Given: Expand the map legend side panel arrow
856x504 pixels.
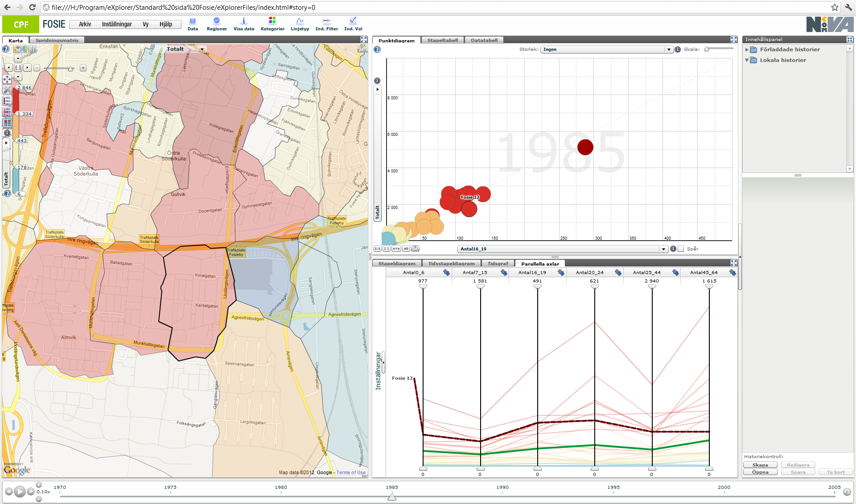Looking at the screenshot, I should pyautogui.click(x=6, y=143).
